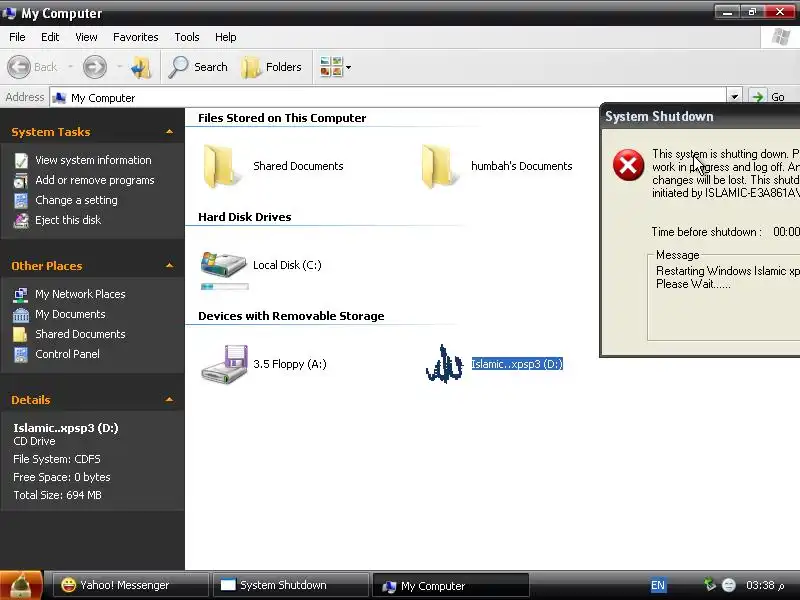The width and height of the screenshot is (800, 600).
Task: Collapse the Details panel
Action: [169, 399]
